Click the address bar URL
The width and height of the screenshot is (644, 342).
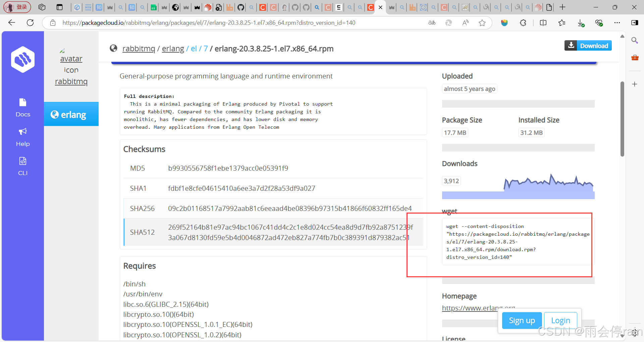[x=209, y=23]
